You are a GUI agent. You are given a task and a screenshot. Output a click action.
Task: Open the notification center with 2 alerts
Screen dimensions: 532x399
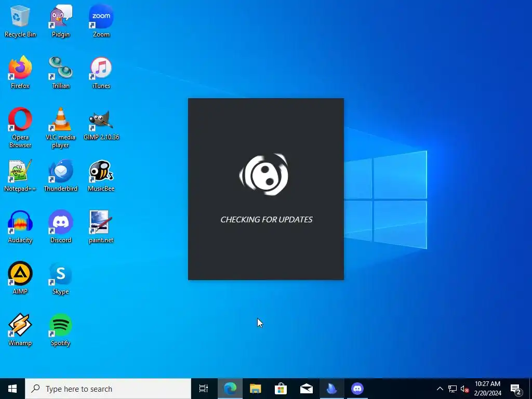click(x=516, y=389)
